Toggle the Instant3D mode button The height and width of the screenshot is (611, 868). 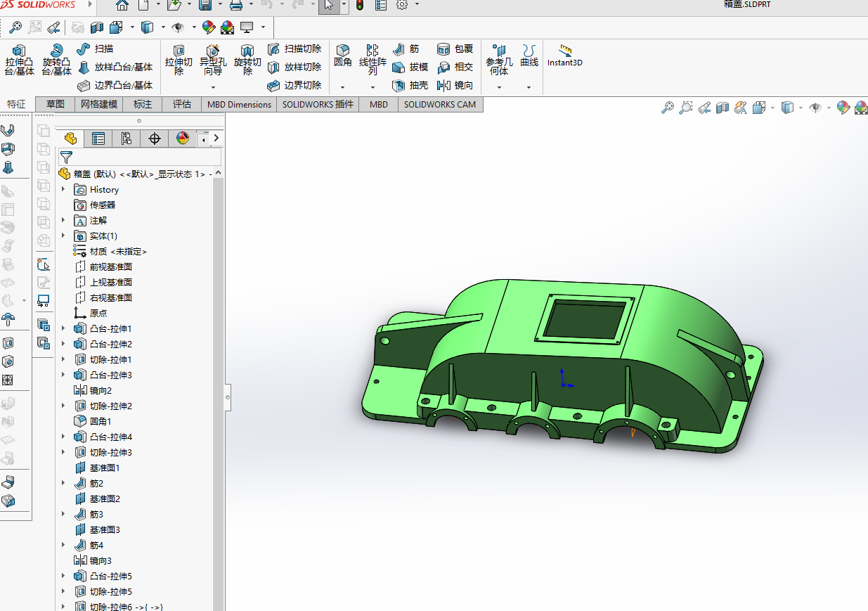click(565, 56)
